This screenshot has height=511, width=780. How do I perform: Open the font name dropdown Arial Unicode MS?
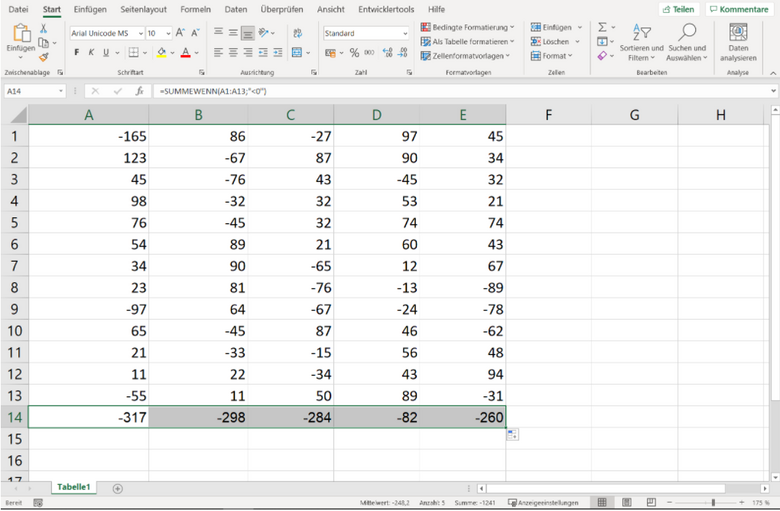coord(141,33)
